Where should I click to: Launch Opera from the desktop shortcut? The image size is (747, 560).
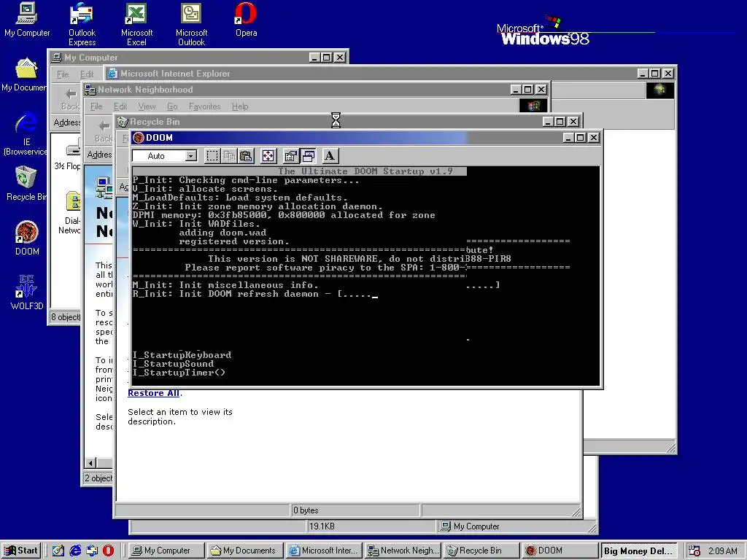pos(246,20)
